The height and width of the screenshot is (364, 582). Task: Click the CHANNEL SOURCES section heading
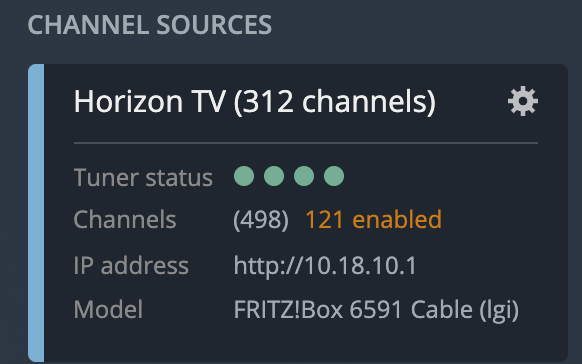[x=150, y=25]
